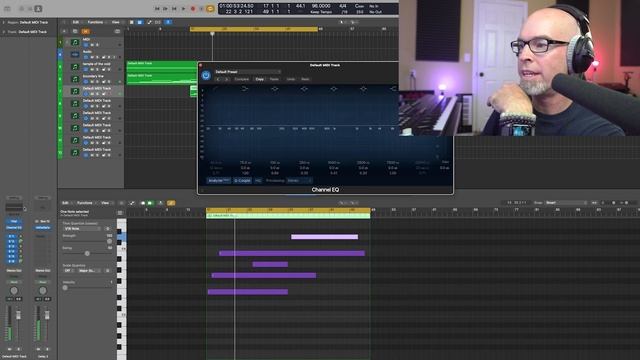Toggle the Q-Couple button in Channel EQ
The width and height of the screenshot is (640, 360).
click(x=242, y=180)
